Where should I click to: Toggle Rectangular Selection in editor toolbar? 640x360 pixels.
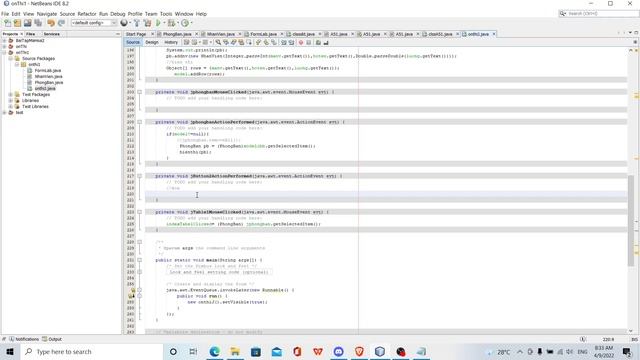coord(249,42)
